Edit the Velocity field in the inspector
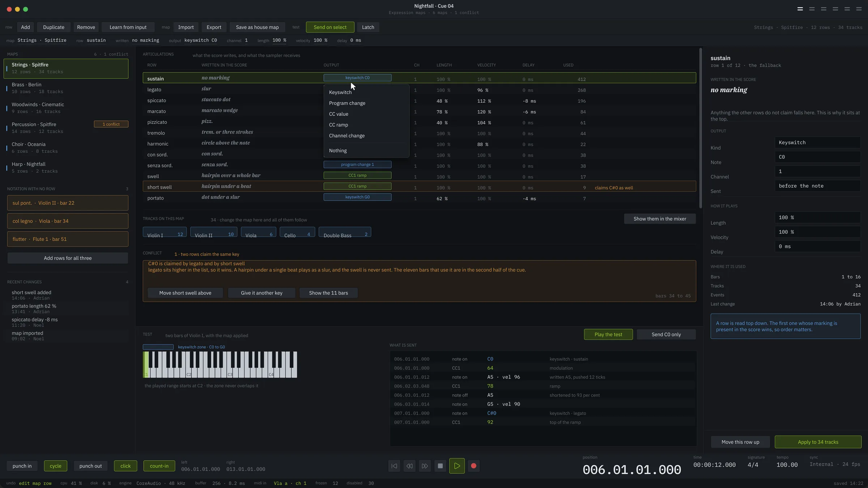This screenshot has width=868, height=488. point(817,232)
